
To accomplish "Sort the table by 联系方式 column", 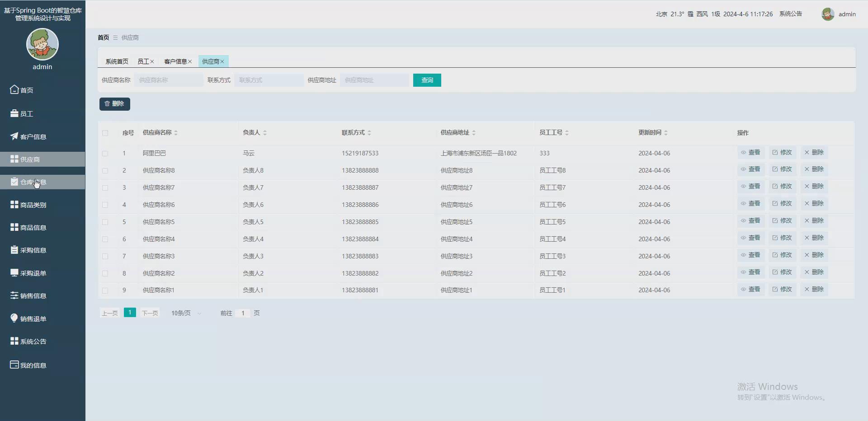I will pyautogui.click(x=369, y=132).
